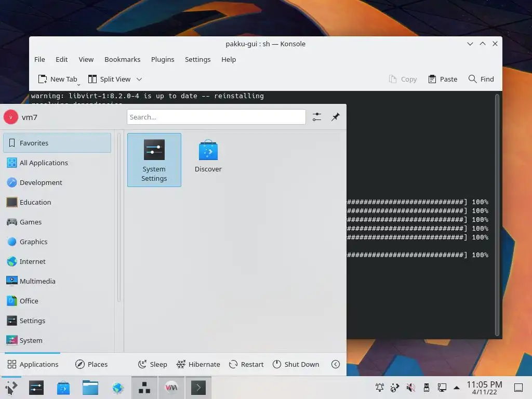This screenshot has width=532, height=399.
Task: Click the vm7 user avatar
Action: 11,117
